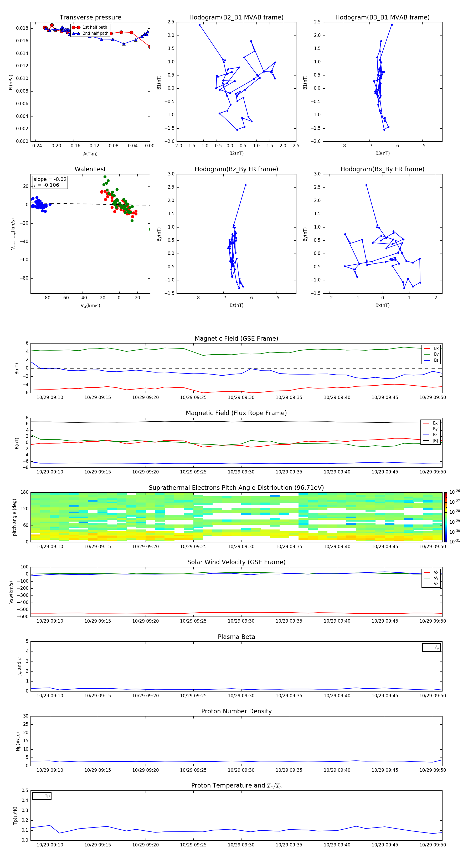
Task: Click the 'Solar Wind Velocity (GSE Frame)' title
Action: (x=236, y=562)
